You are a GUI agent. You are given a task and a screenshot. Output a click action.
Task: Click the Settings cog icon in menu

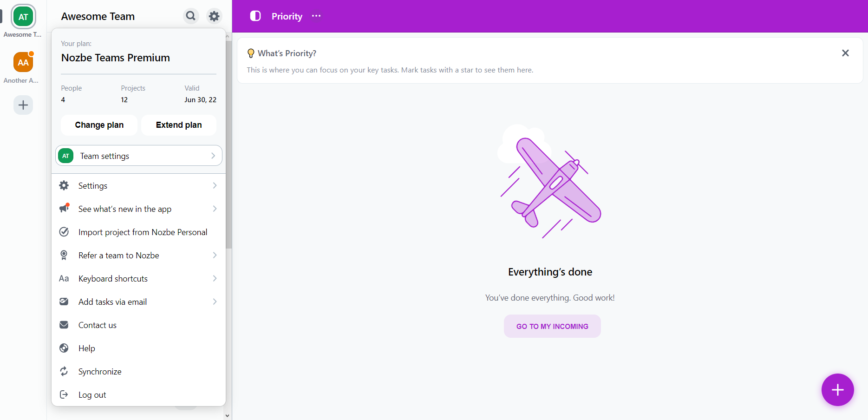(64, 185)
